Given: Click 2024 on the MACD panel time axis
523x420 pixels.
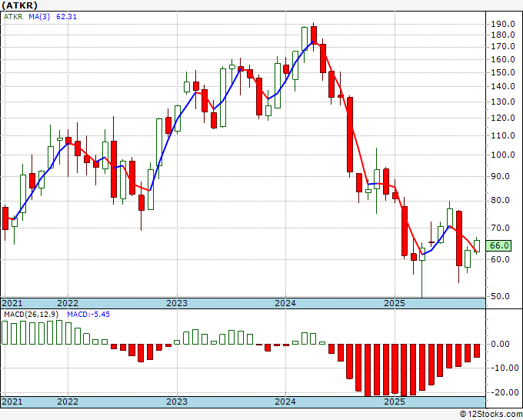Looking at the screenshot, I should tap(285, 402).
